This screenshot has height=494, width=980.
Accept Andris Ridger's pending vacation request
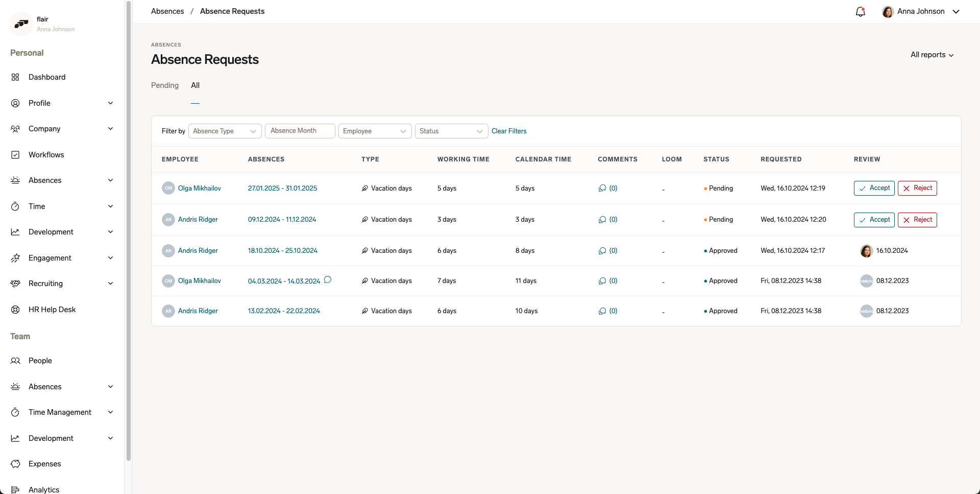(874, 220)
